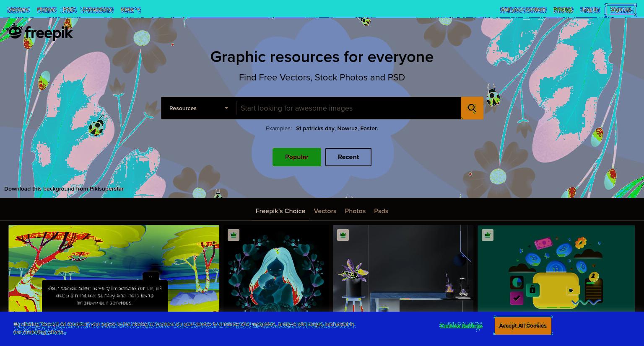644x346 pixels.
Task: Collapse the survey popup with chevron
Action: pyautogui.click(x=151, y=277)
